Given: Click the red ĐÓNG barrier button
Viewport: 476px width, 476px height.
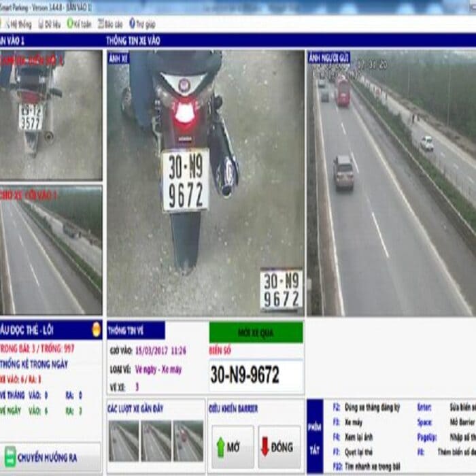Looking at the screenshot, I should [279, 447].
